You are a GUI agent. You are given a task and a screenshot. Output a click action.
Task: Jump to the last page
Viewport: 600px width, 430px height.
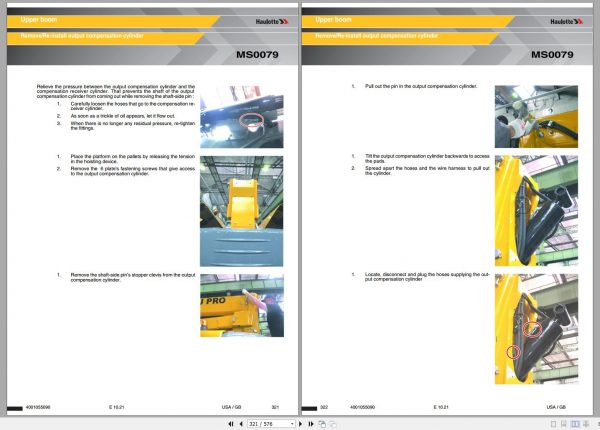click(x=311, y=424)
